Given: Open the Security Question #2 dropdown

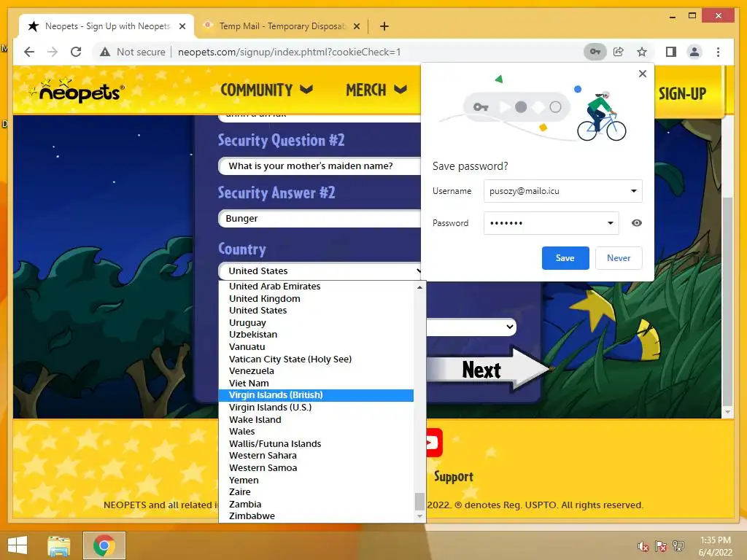Looking at the screenshot, I should [320, 166].
